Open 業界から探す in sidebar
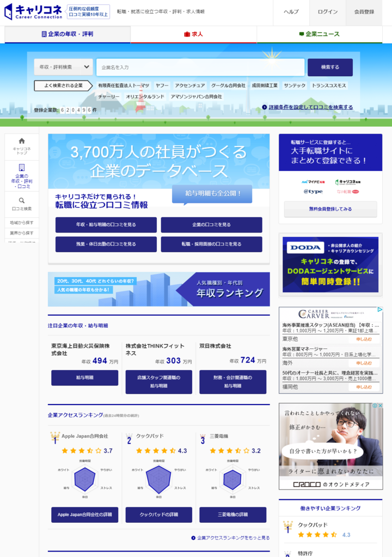The image size is (392, 557). click(22, 233)
